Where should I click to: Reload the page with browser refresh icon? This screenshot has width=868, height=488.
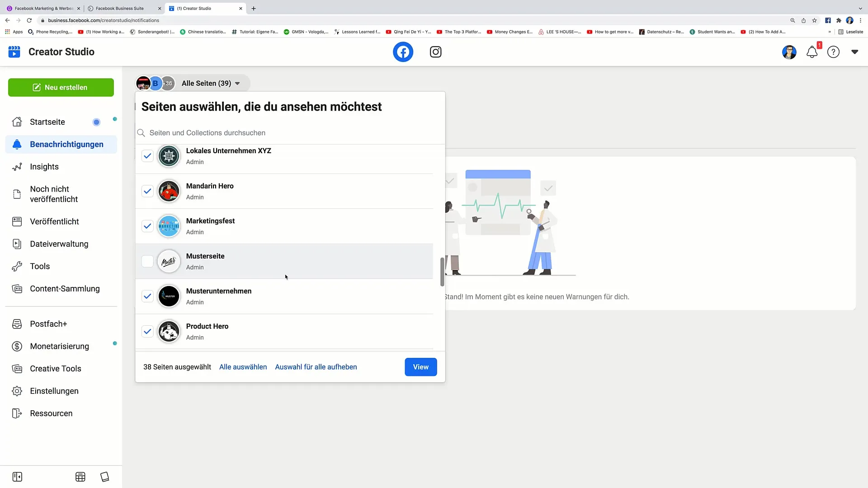[29, 20]
